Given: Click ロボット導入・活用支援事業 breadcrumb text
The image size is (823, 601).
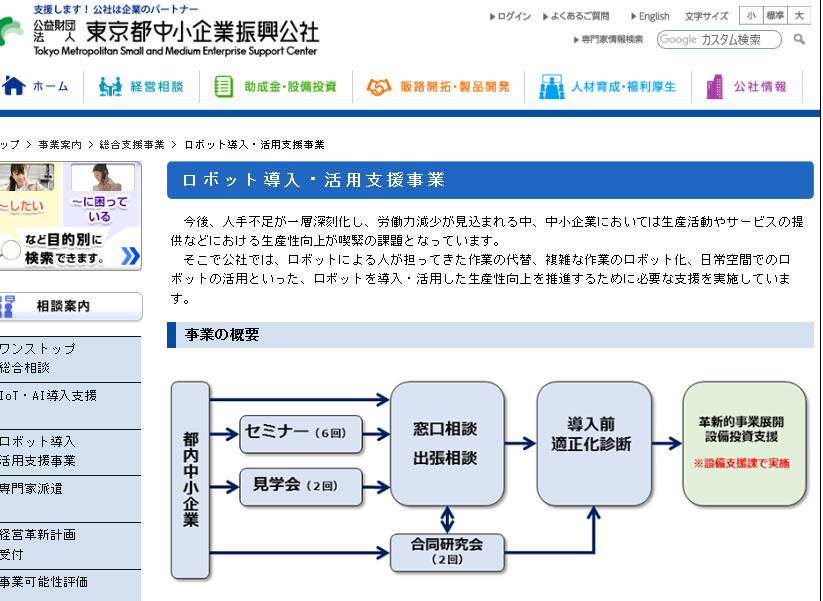Looking at the screenshot, I should click(255, 145).
